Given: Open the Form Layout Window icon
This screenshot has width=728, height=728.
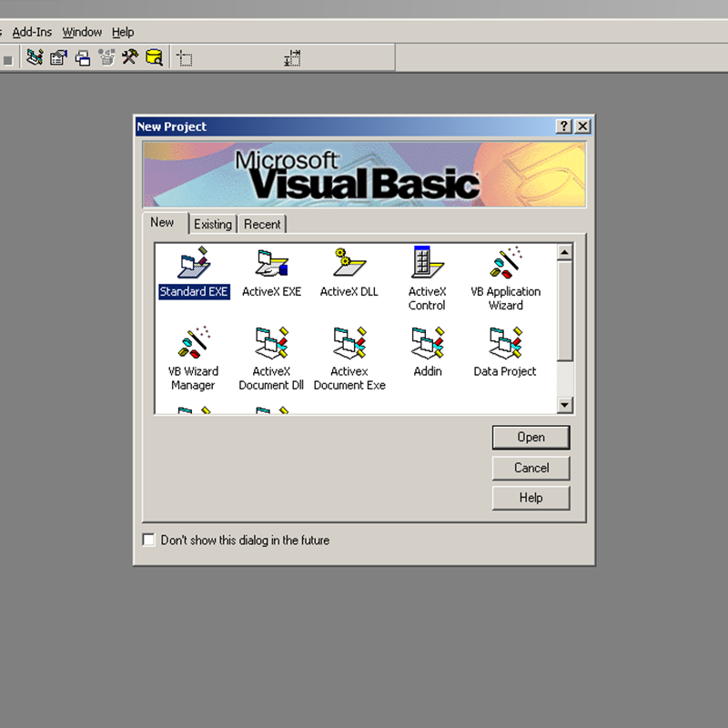Looking at the screenshot, I should (83, 57).
